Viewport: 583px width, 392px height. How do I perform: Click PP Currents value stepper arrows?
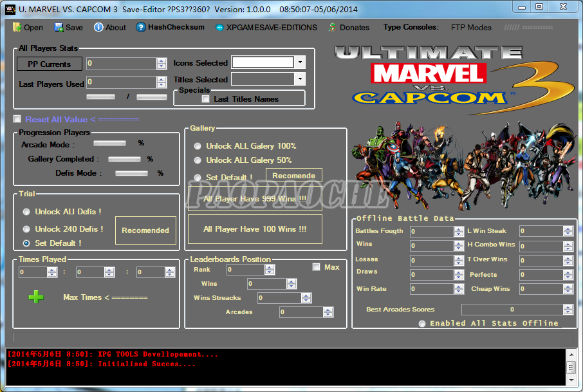click(x=162, y=64)
